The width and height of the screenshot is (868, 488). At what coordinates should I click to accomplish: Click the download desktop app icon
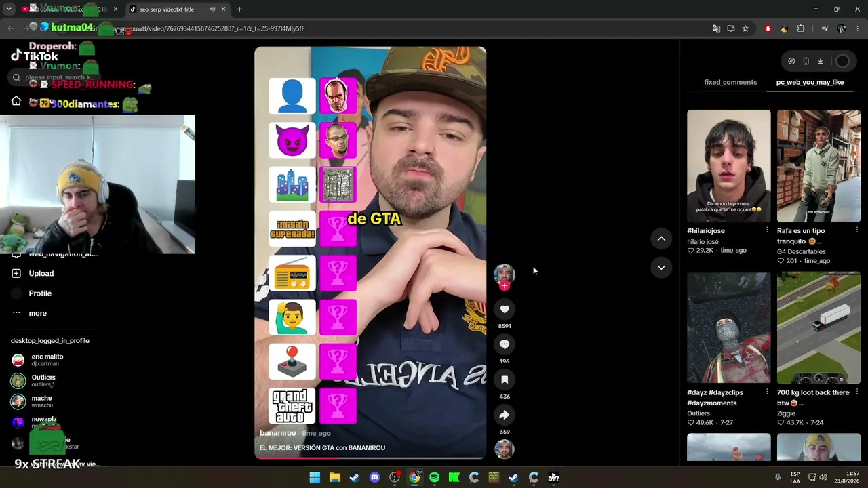(820, 61)
